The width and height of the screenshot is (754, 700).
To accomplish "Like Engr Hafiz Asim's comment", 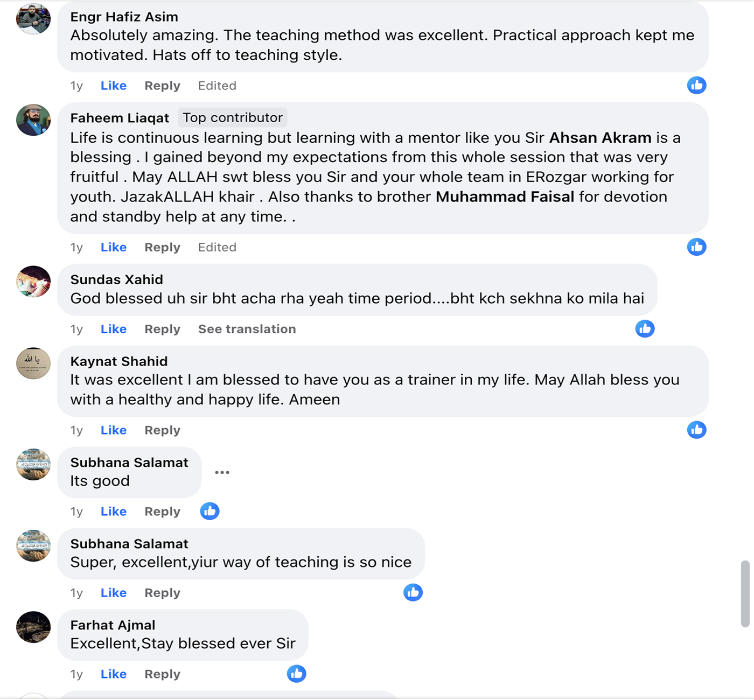I will pyautogui.click(x=114, y=86).
